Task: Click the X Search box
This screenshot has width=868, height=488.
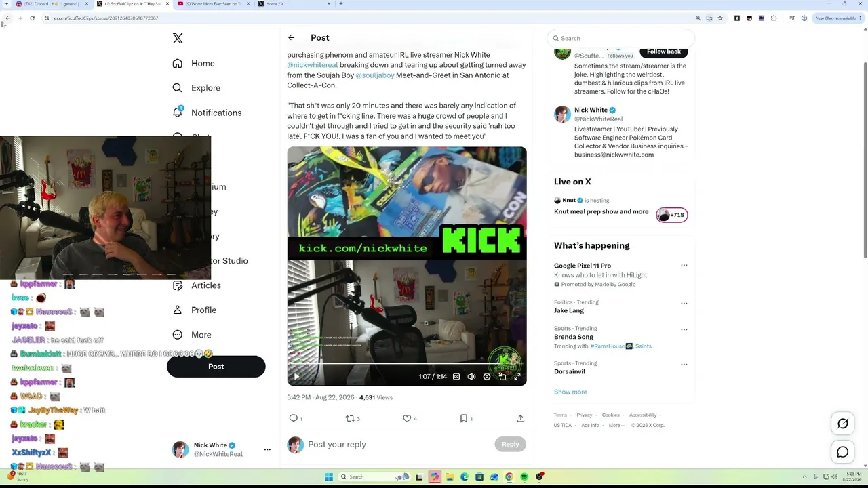Action: pos(621,39)
